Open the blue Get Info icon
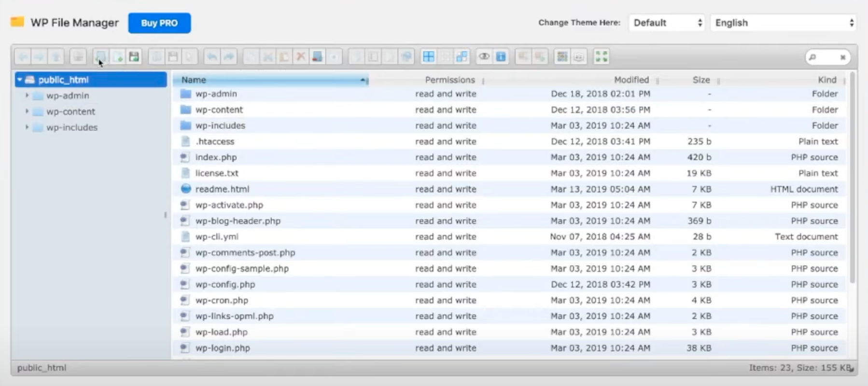Image resolution: width=868 pixels, height=386 pixels. pyautogui.click(x=501, y=57)
